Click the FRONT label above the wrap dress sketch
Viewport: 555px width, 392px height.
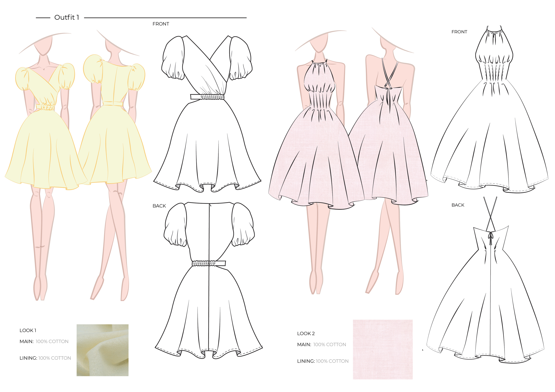161,24
